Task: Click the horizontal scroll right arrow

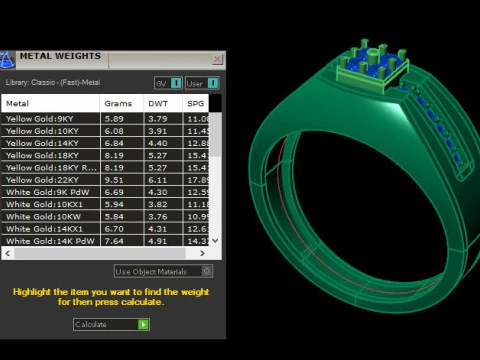Action: [x=202, y=253]
